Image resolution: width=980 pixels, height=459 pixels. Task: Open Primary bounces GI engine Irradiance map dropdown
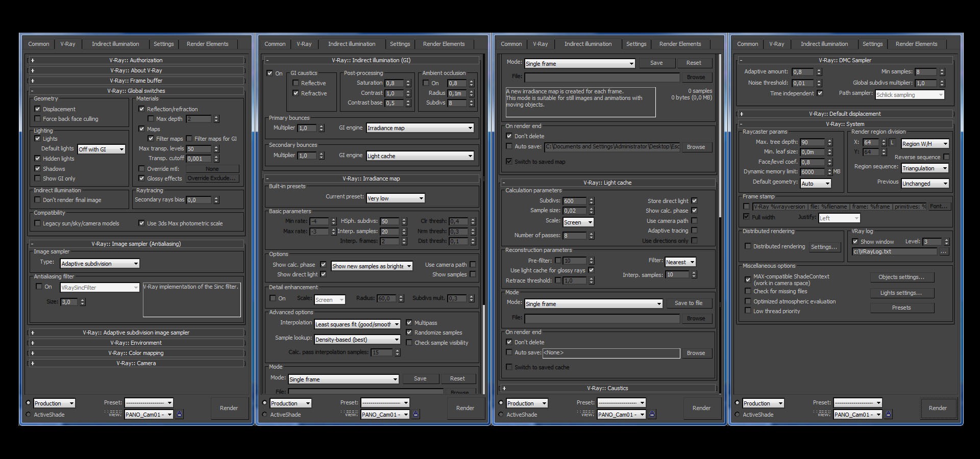pyautogui.click(x=420, y=128)
